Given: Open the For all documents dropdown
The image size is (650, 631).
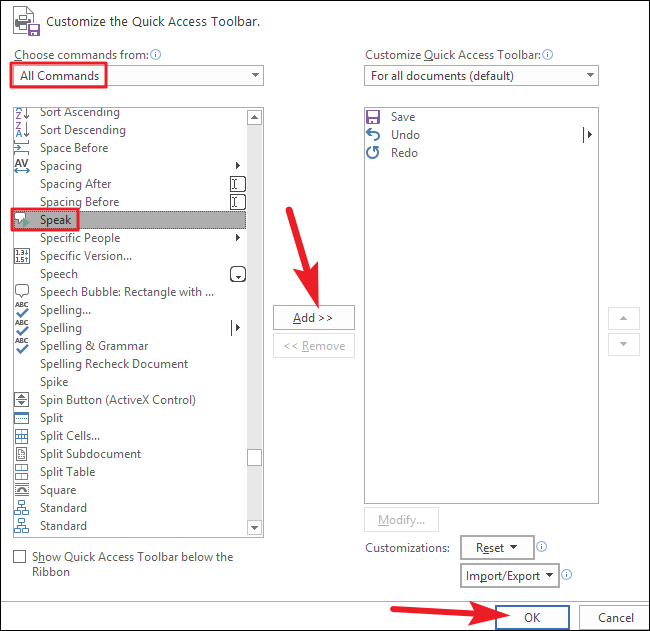Looking at the screenshot, I should coord(481,75).
